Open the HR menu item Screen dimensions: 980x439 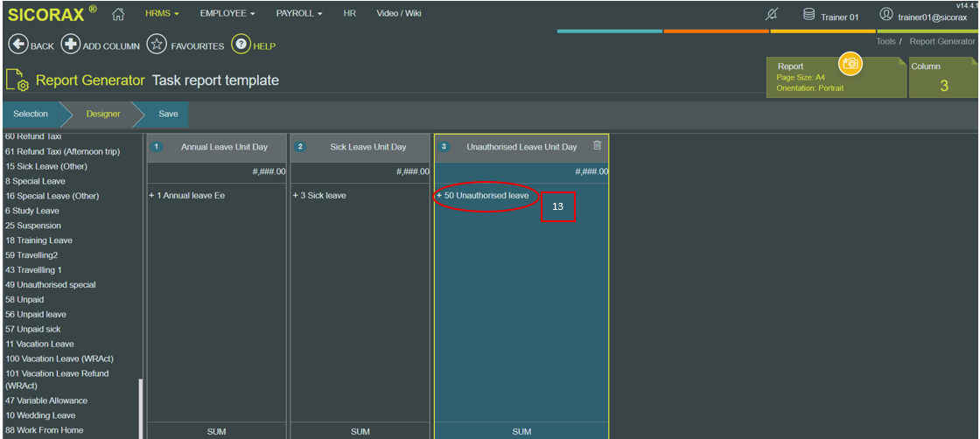point(349,13)
